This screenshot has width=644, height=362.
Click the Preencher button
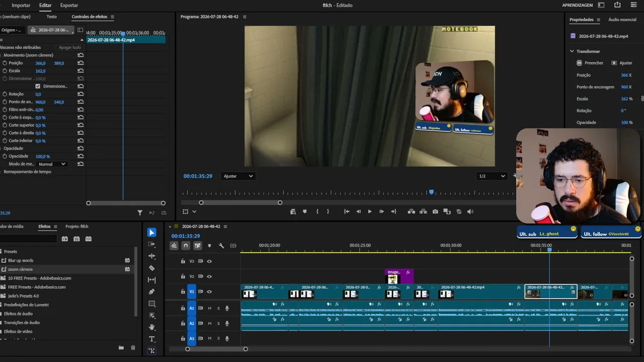click(x=590, y=63)
